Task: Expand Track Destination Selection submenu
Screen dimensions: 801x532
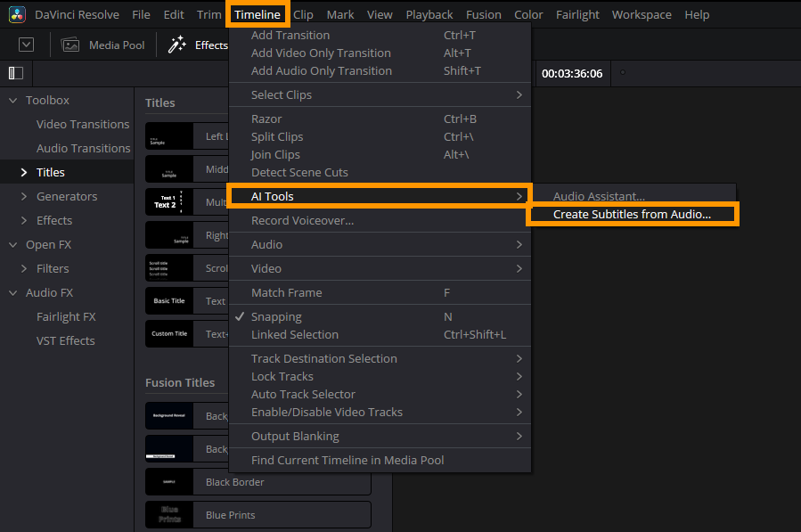Action: click(380, 359)
